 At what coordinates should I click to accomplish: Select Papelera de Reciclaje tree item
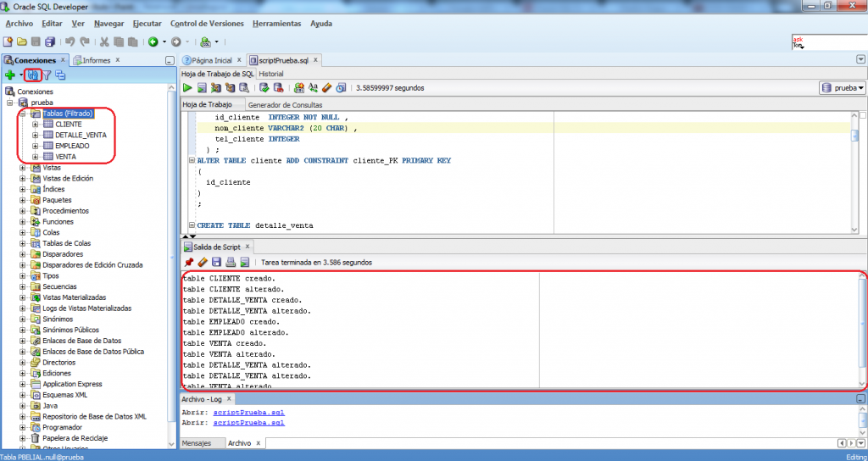tap(75, 438)
